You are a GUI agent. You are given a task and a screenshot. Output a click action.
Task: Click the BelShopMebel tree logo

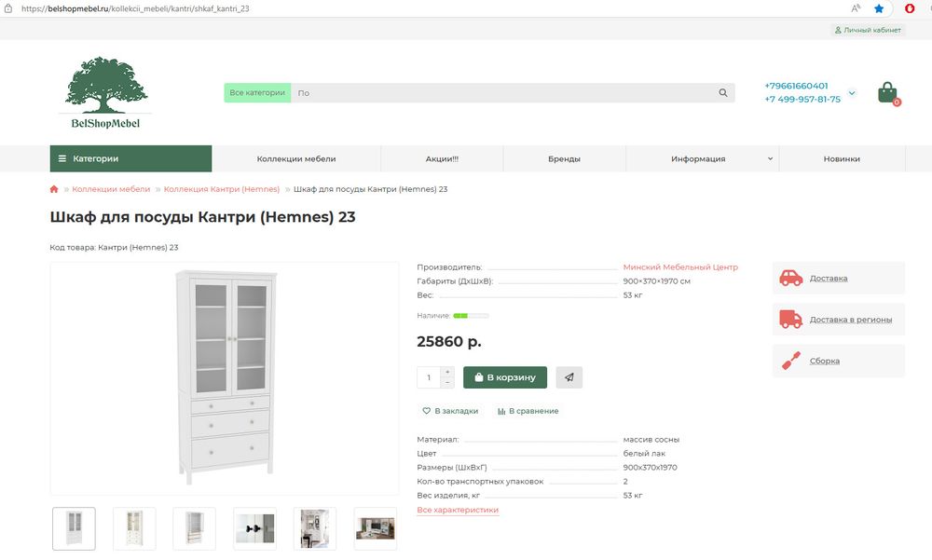(105, 92)
